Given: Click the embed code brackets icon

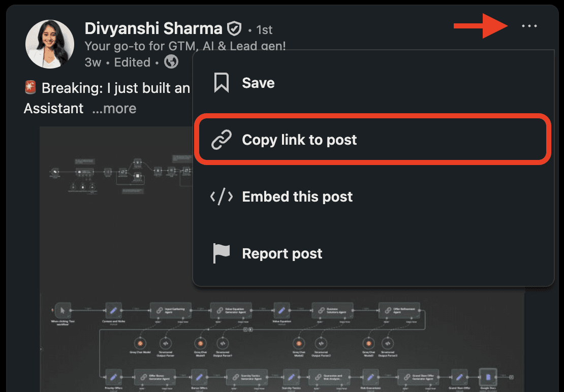Looking at the screenshot, I should (222, 197).
